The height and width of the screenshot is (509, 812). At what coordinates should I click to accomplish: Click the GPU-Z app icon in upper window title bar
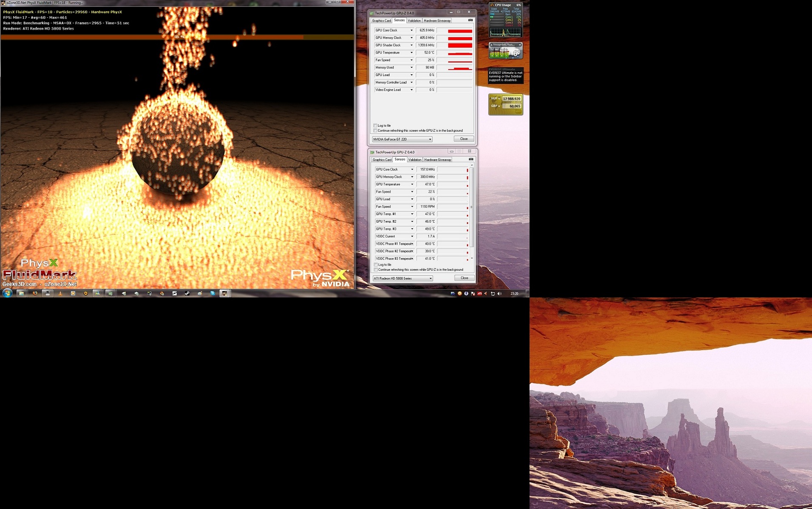tap(372, 13)
